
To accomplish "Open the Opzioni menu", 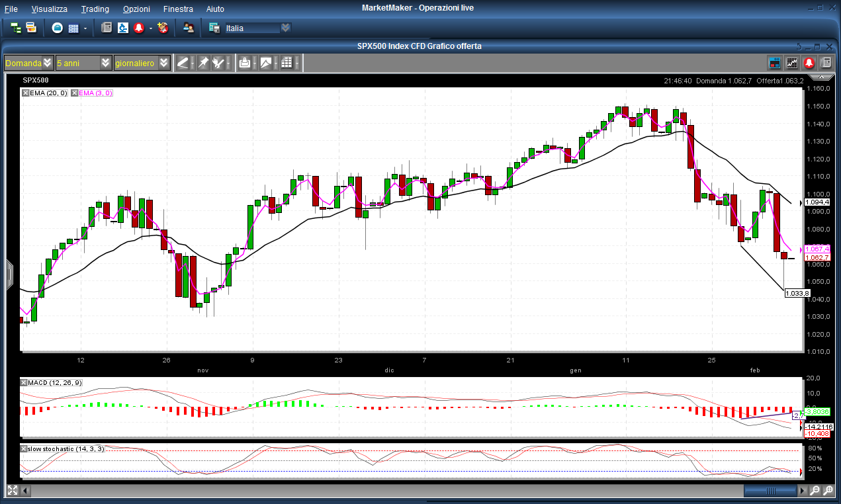I will click(136, 9).
